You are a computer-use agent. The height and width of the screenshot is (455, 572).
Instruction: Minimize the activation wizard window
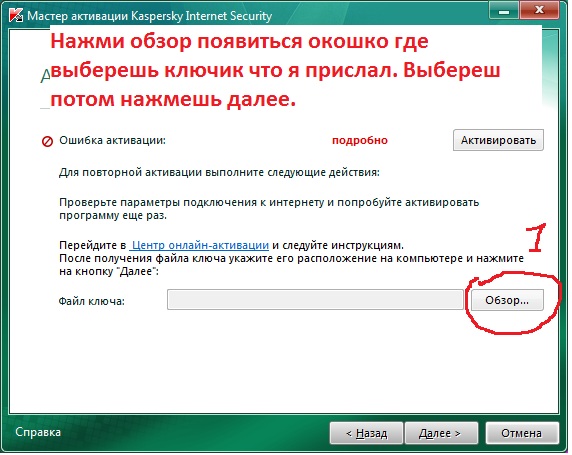(504, 11)
